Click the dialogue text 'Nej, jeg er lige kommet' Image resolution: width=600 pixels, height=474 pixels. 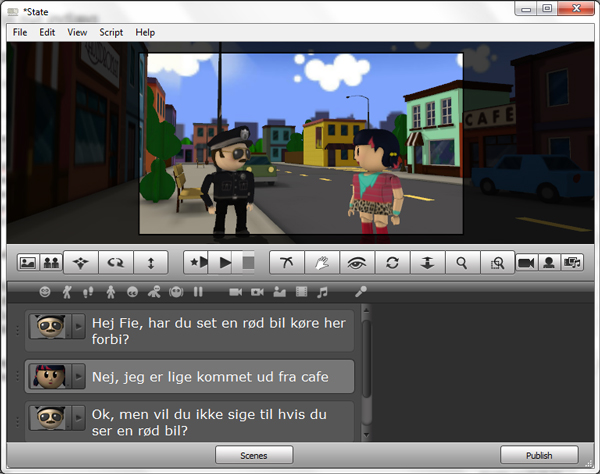(210, 377)
